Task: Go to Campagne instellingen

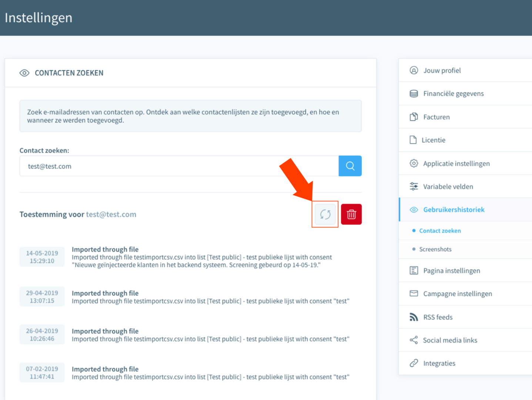Action: pos(457,294)
